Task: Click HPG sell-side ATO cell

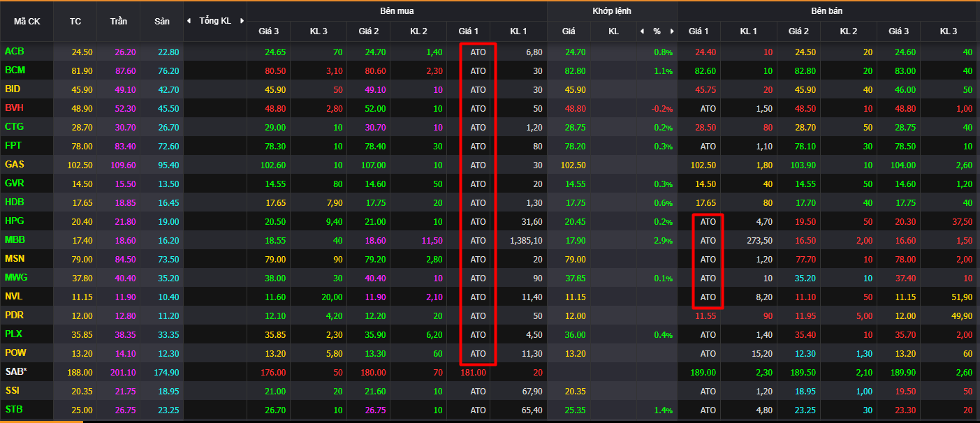Action: click(708, 221)
